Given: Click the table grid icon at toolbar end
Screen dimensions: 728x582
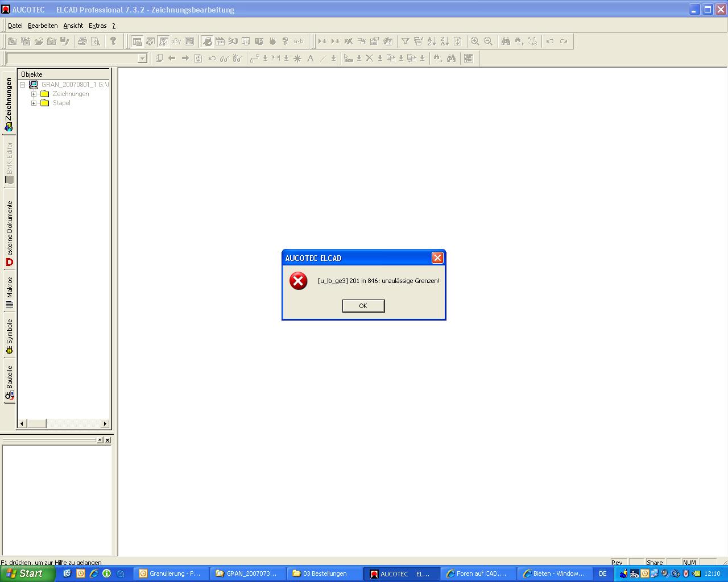Looking at the screenshot, I should [469, 58].
